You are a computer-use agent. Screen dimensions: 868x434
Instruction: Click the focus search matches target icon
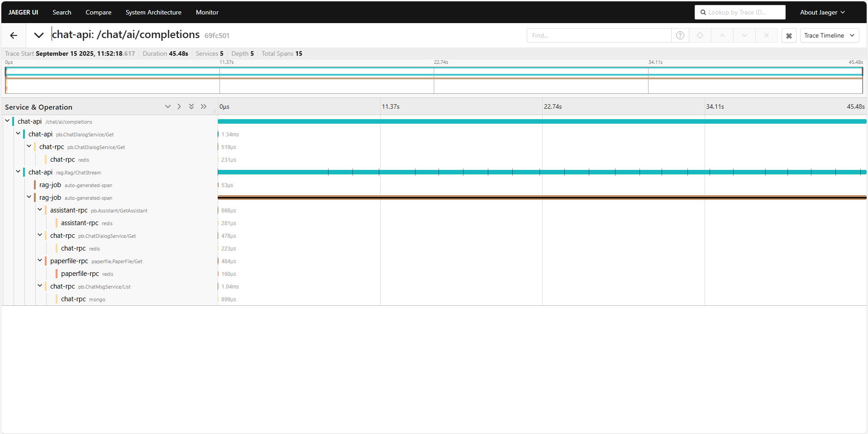pos(700,35)
